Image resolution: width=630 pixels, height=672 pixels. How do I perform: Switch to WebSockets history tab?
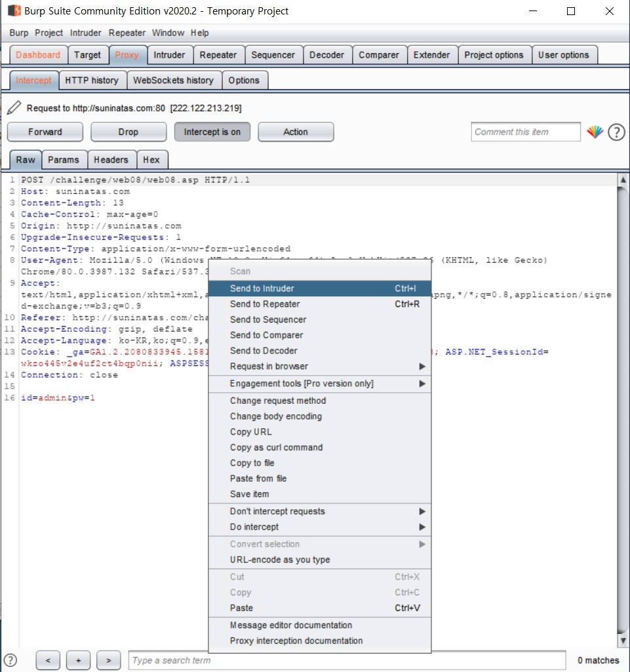pyautogui.click(x=173, y=80)
